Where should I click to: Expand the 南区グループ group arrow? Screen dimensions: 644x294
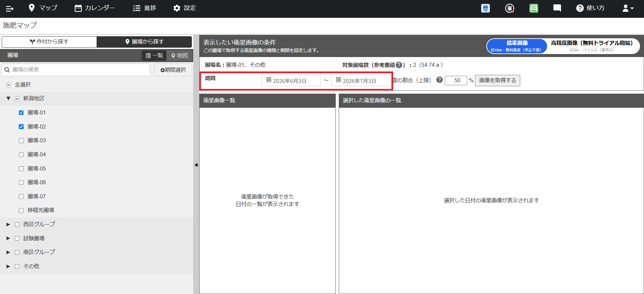click(8, 252)
